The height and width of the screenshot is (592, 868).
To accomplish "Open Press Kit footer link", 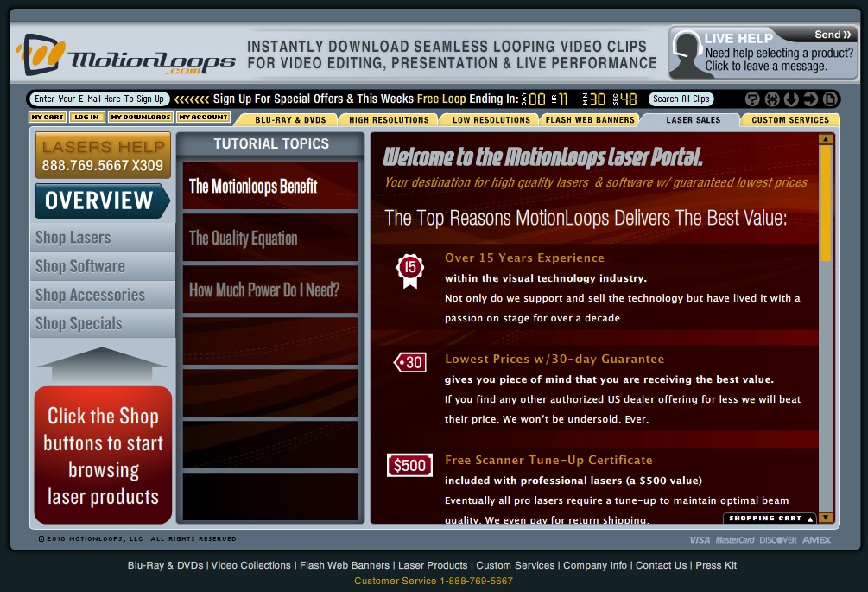I will click(x=716, y=565).
